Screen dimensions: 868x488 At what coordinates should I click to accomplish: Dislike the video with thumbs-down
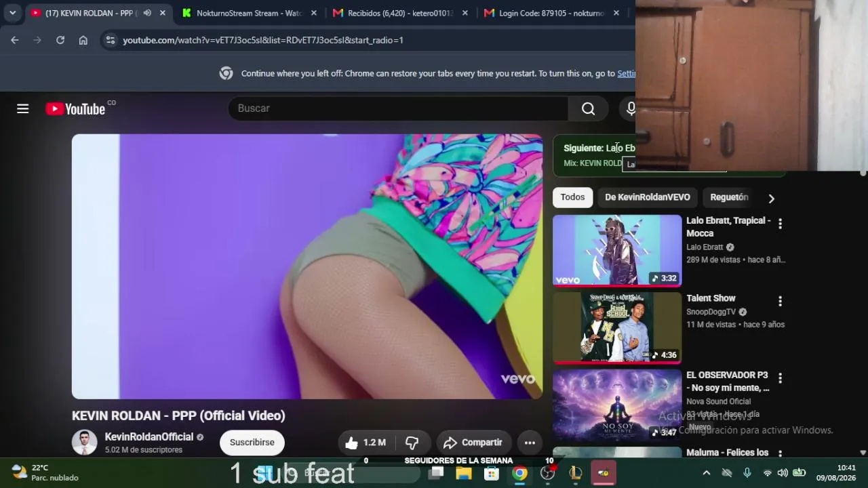tap(412, 443)
